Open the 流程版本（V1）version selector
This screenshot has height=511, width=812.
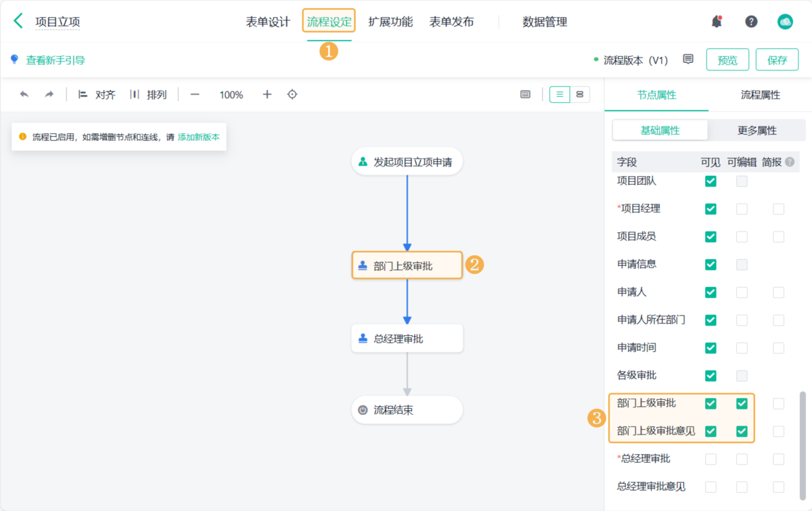(636, 59)
